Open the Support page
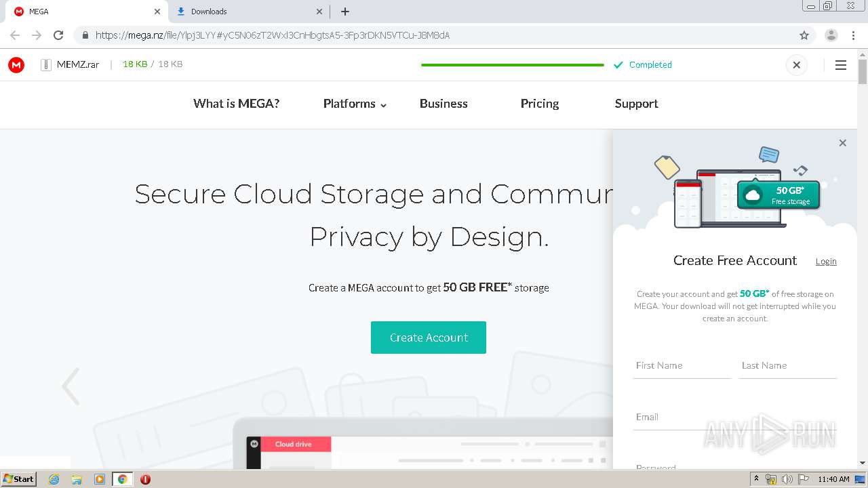 (636, 104)
